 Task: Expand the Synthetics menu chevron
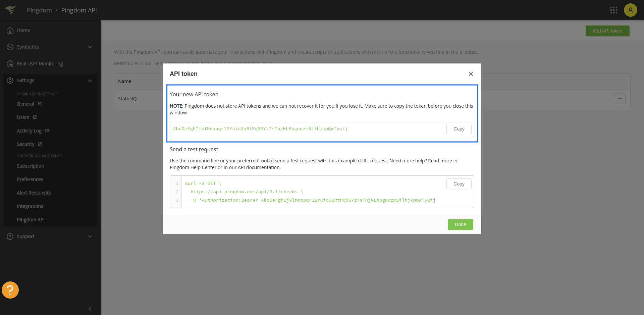90,47
